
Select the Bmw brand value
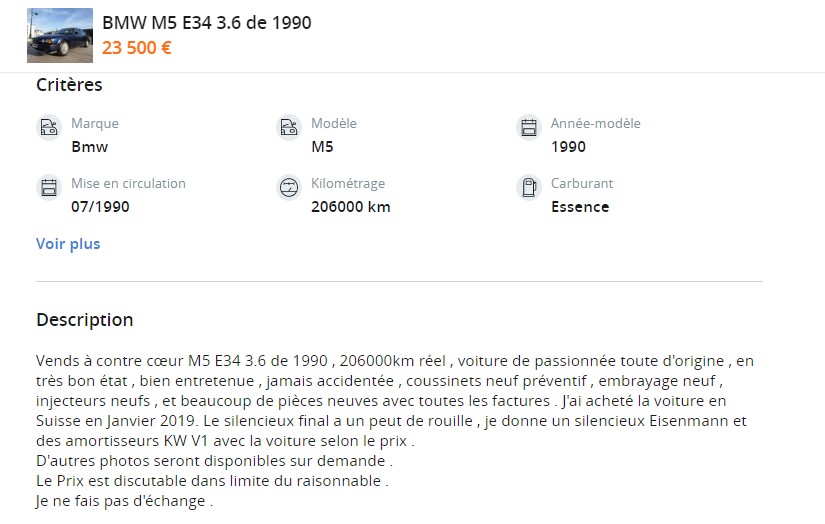tap(90, 147)
